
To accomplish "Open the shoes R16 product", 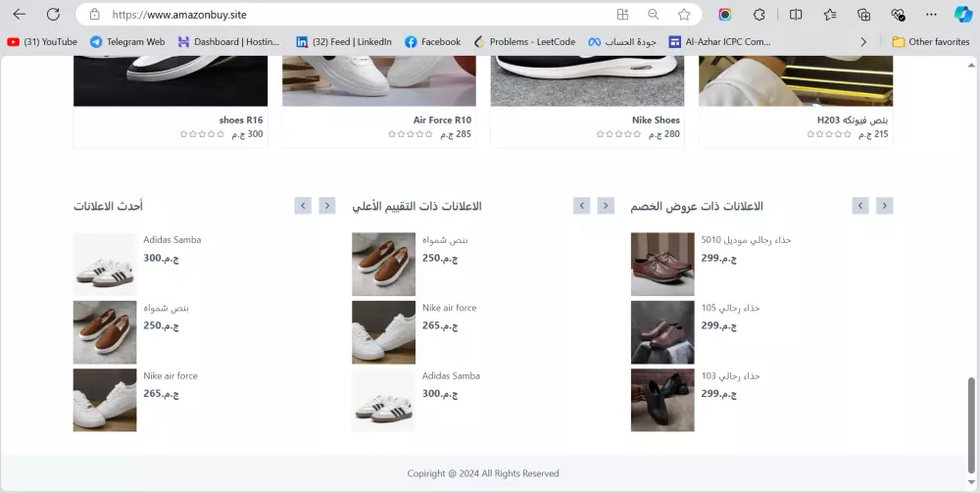I will coord(241,120).
